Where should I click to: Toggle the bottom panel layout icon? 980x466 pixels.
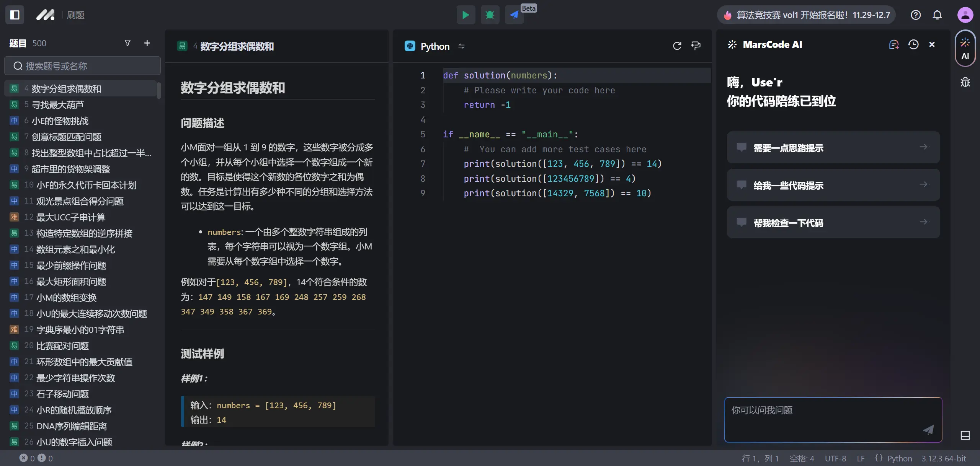click(965, 435)
